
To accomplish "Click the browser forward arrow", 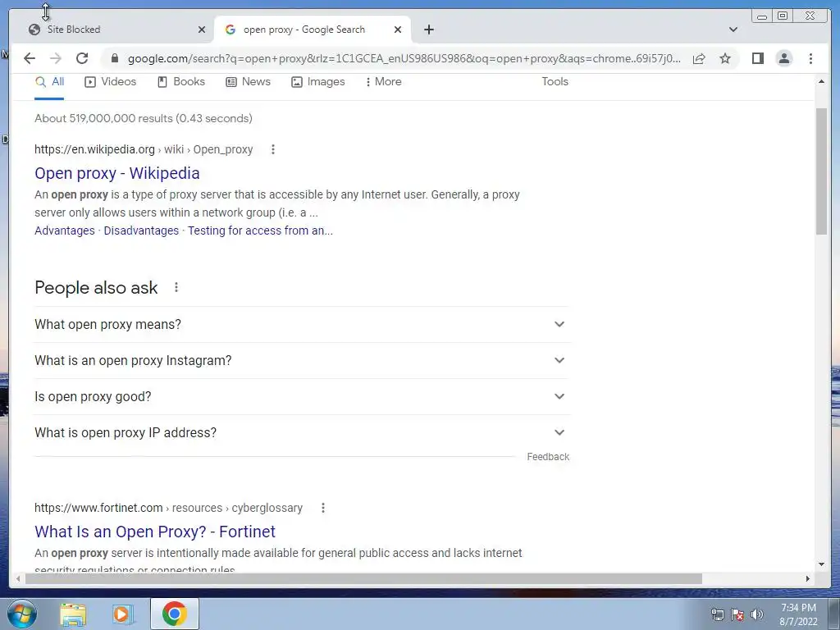I will click(x=56, y=58).
